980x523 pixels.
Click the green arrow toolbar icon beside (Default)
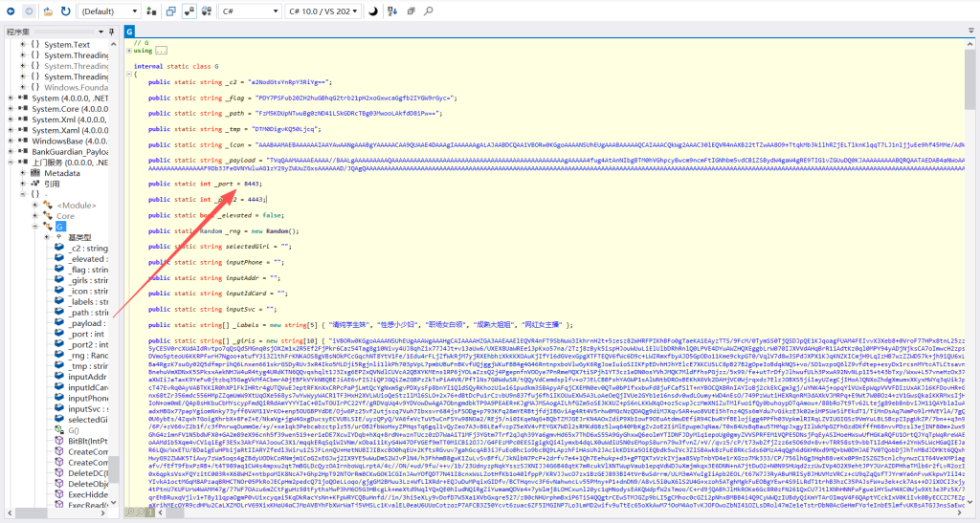pyautogui.click(x=151, y=11)
